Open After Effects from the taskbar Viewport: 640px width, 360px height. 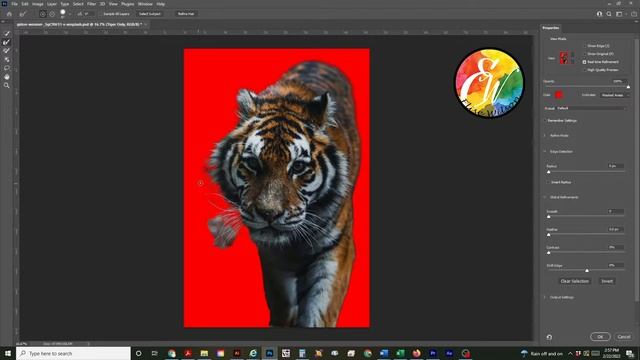(x=449, y=353)
